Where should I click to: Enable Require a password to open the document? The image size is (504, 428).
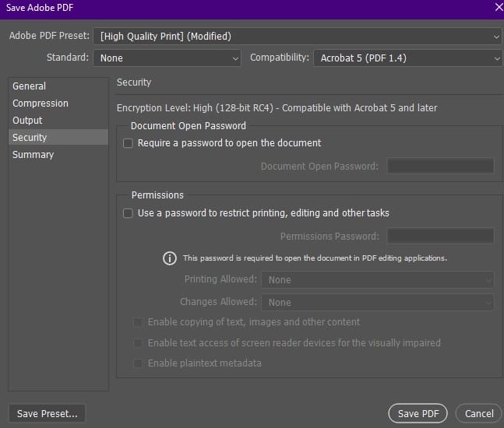(128, 143)
